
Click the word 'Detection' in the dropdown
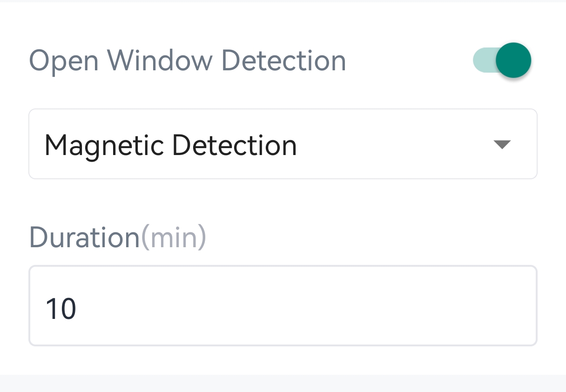pyautogui.click(x=234, y=145)
